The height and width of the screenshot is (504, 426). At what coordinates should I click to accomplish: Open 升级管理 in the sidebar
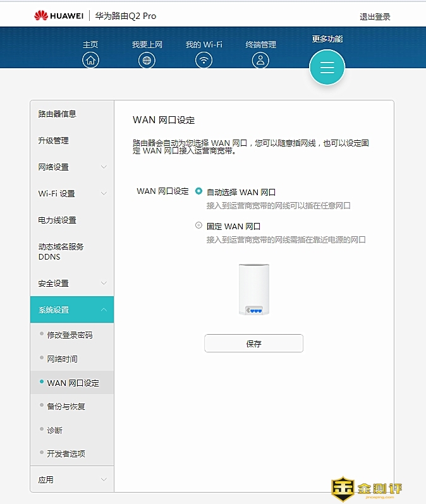point(53,140)
